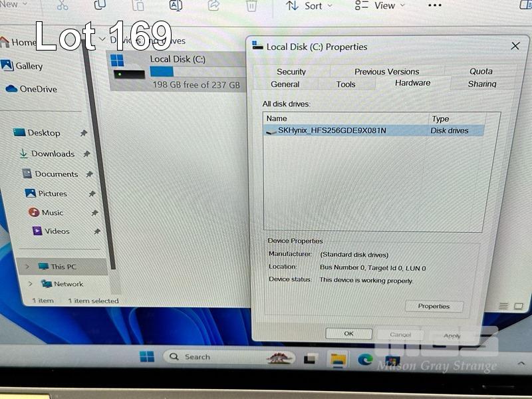Open the See more ellipsis menu
The height and width of the screenshot is (399, 532).
(434, 5)
